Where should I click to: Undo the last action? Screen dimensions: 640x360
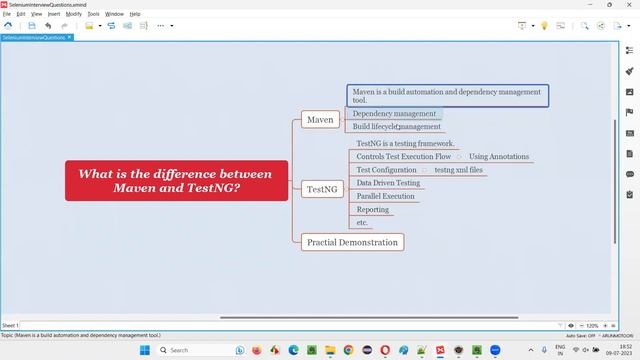click(48, 26)
